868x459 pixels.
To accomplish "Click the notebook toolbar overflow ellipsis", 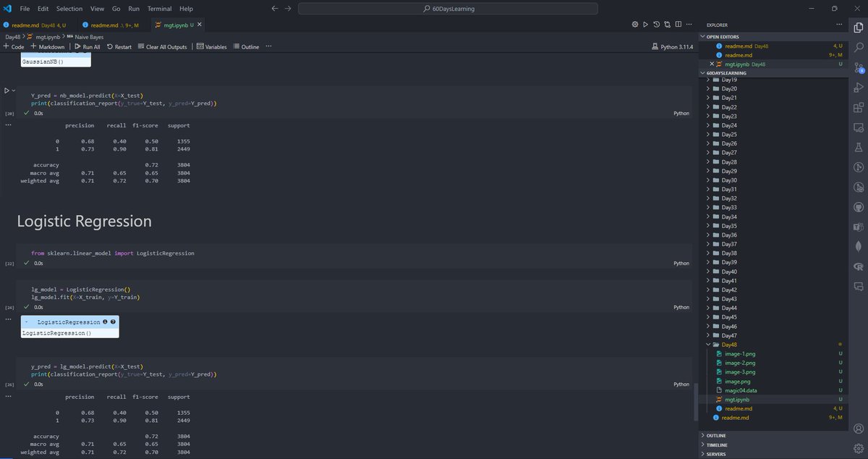I will (268, 46).
